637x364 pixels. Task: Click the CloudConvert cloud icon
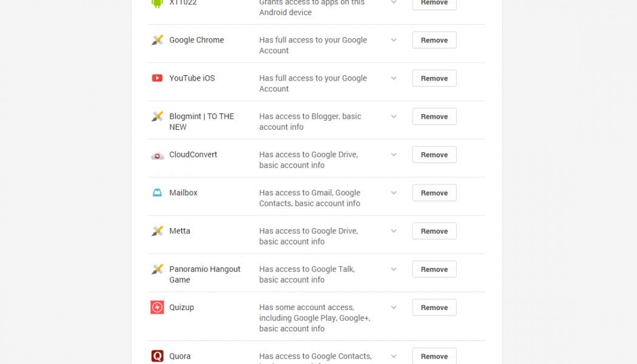coord(157,155)
